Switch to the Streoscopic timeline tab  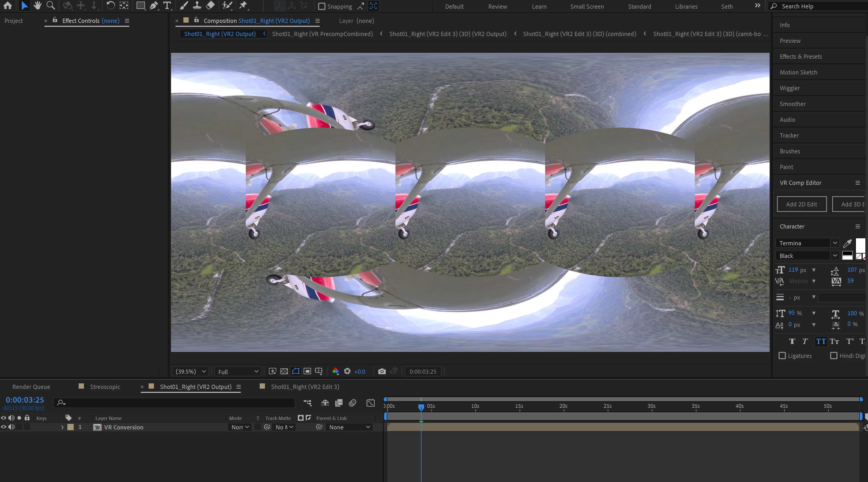105,387
